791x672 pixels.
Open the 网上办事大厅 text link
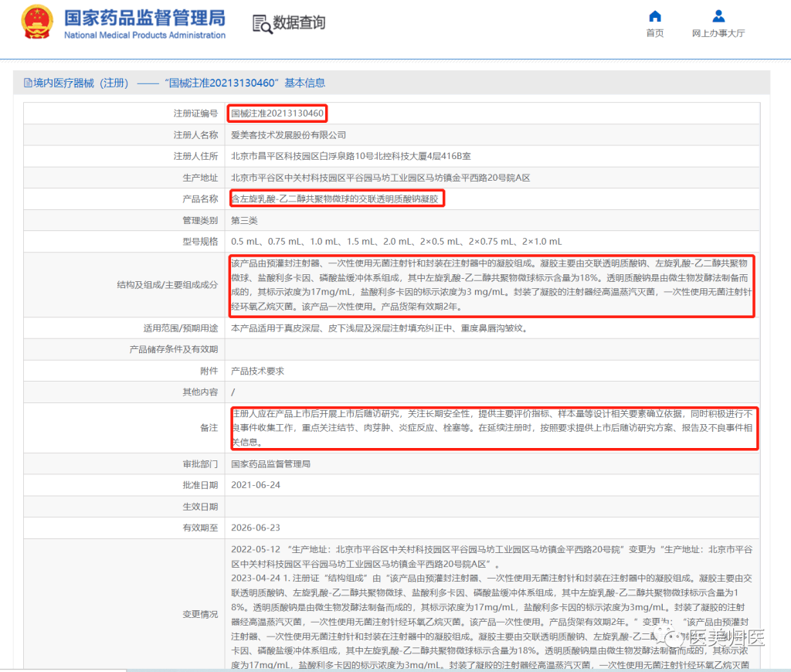coord(718,33)
